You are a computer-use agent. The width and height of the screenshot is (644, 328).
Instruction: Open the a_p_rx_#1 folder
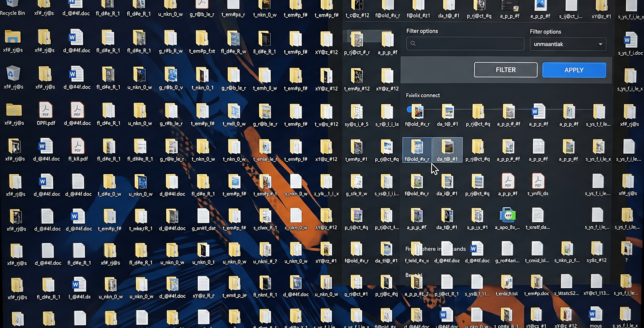477,215
